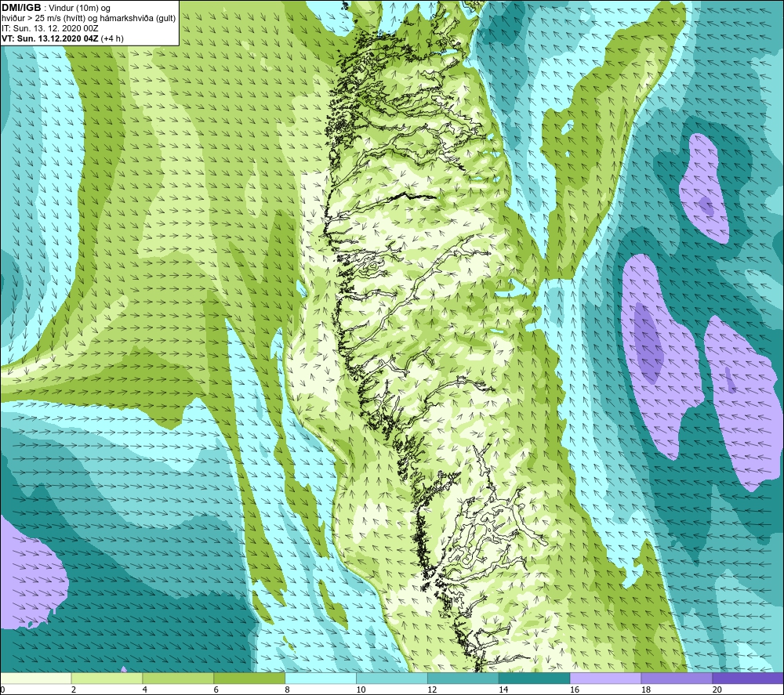Click the scale label '18'
The image size is (784, 695).
645,690
